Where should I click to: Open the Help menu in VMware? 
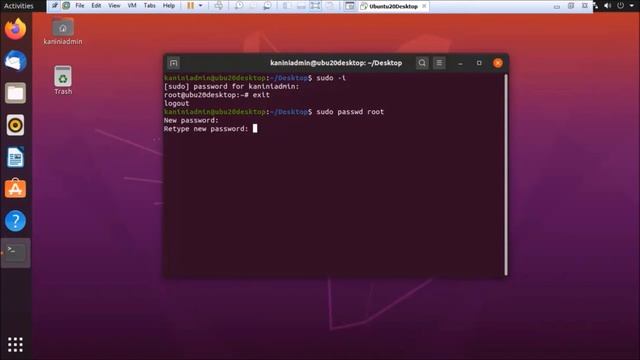169,6
